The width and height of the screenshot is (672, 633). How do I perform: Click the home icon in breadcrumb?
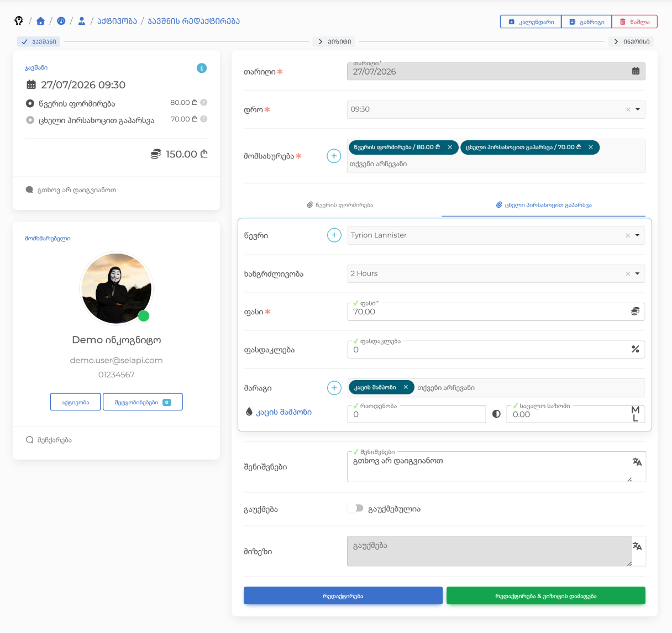(x=40, y=21)
